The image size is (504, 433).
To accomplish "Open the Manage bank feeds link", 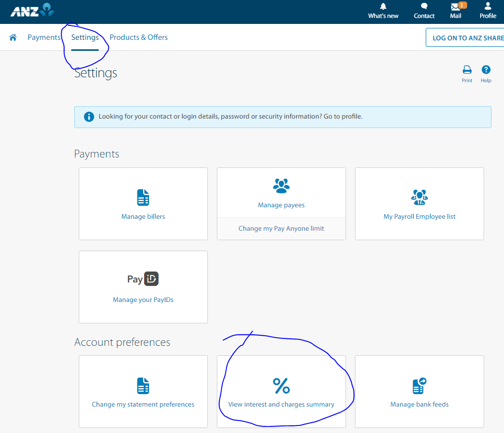I will click(x=419, y=405).
